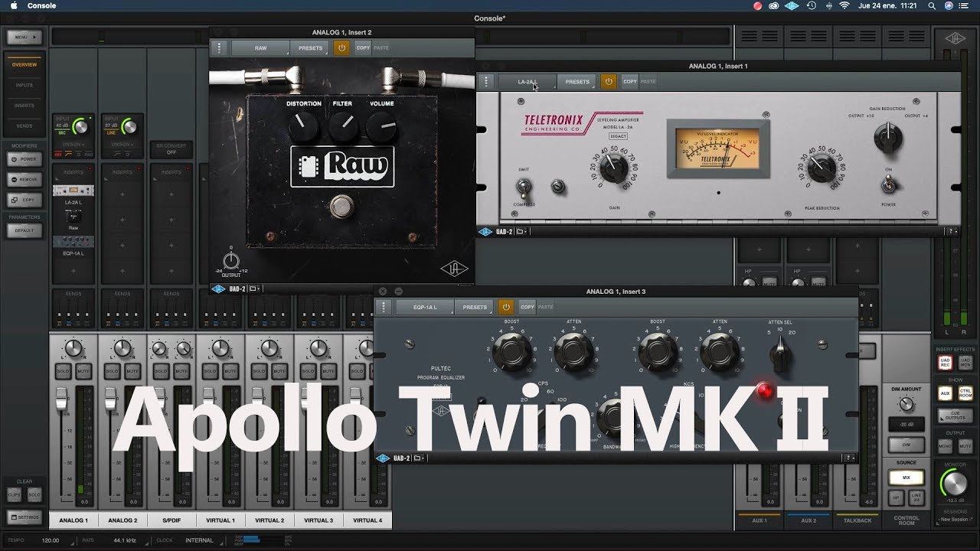Viewport: 980px width, 551px height.
Task: Click the LA-2A GAIN knob
Action: point(613,166)
